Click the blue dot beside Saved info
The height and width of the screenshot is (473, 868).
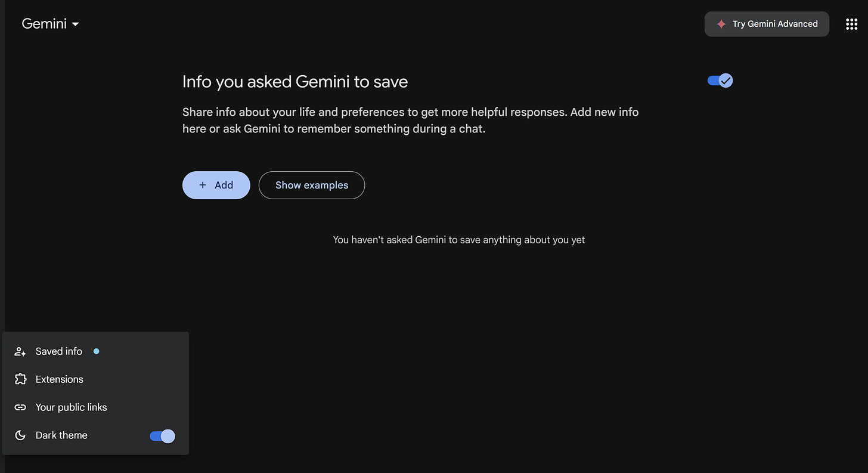pos(96,351)
